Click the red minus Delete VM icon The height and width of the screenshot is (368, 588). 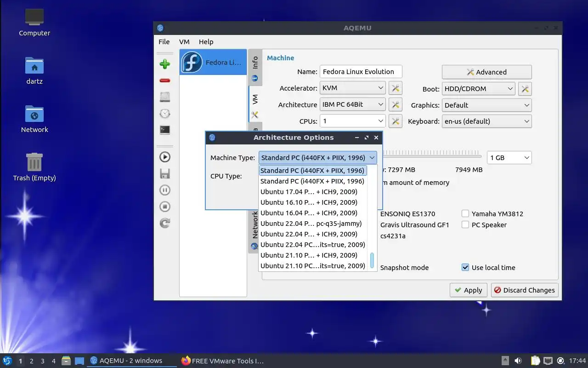(165, 80)
